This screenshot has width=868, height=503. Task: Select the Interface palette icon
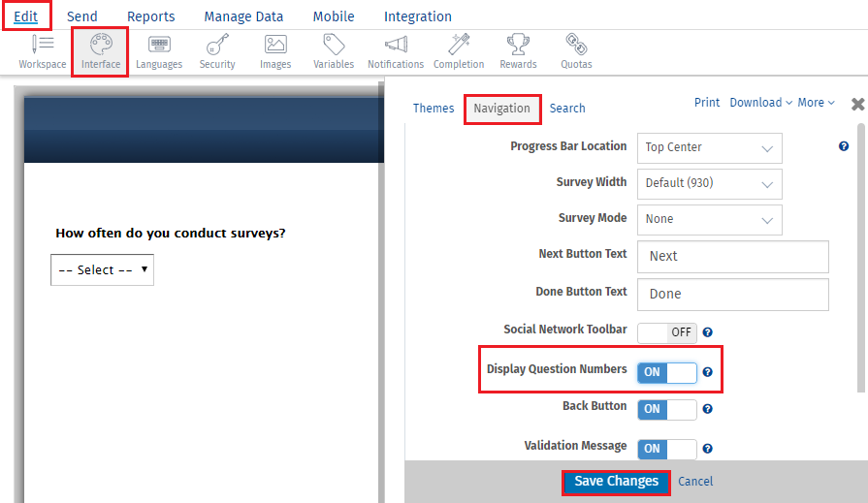click(101, 52)
